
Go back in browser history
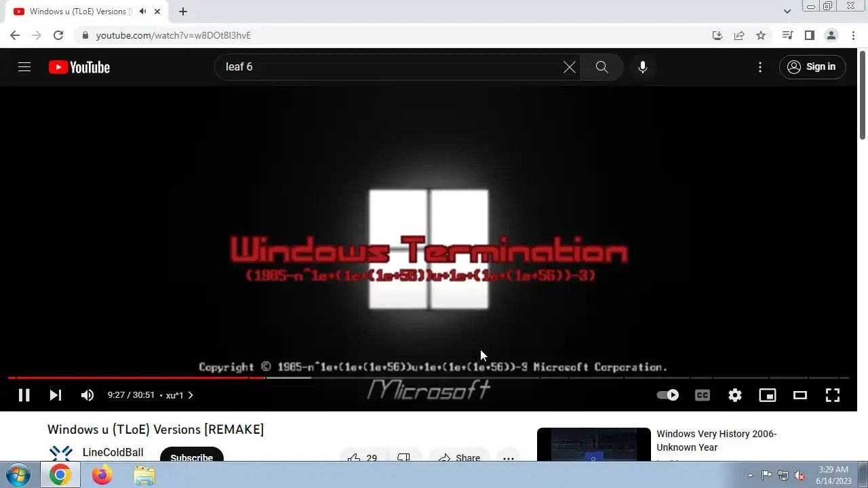15,35
